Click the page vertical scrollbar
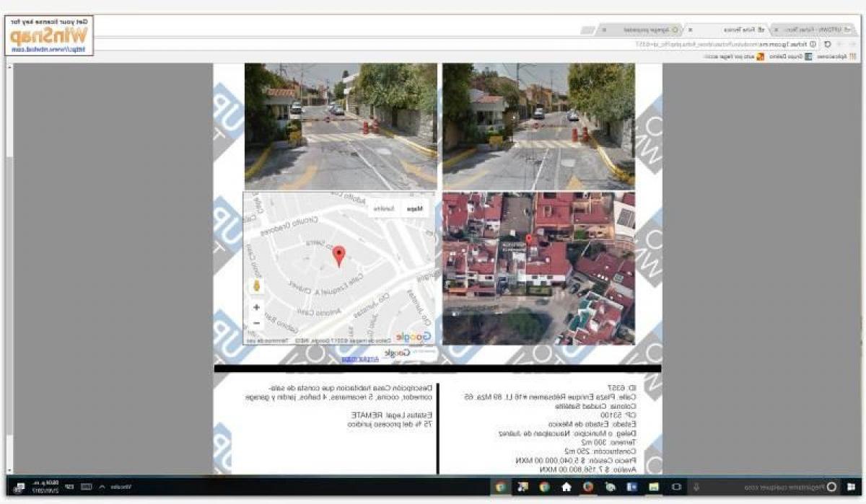The height and width of the screenshot is (504, 866). (x=9, y=216)
